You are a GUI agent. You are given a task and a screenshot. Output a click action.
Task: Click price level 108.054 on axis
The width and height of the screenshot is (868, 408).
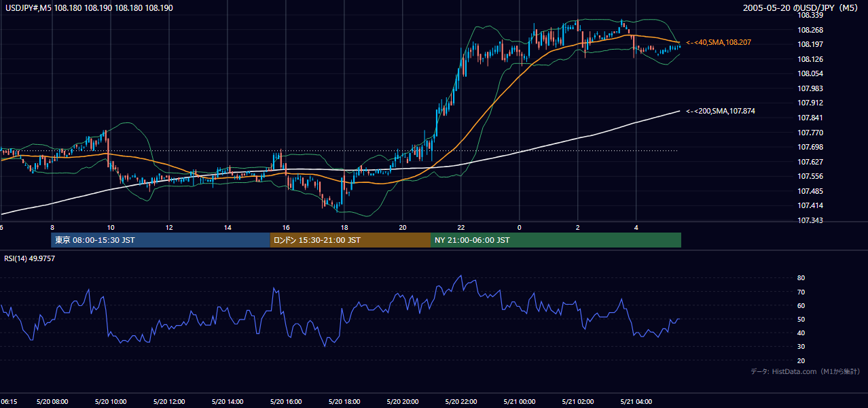(810, 73)
